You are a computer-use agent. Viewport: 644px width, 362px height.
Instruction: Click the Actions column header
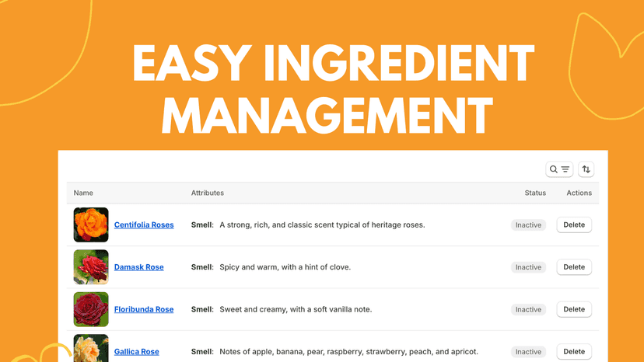pyautogui.click(x=579, y=193)
